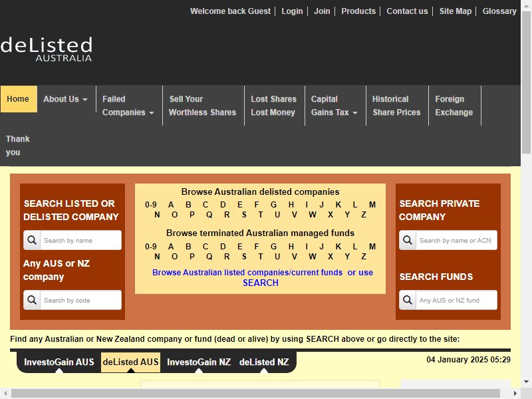Click the horizontal scrollbar right arrow
Viewport: 532px width, 399px height.
[515, 394]
